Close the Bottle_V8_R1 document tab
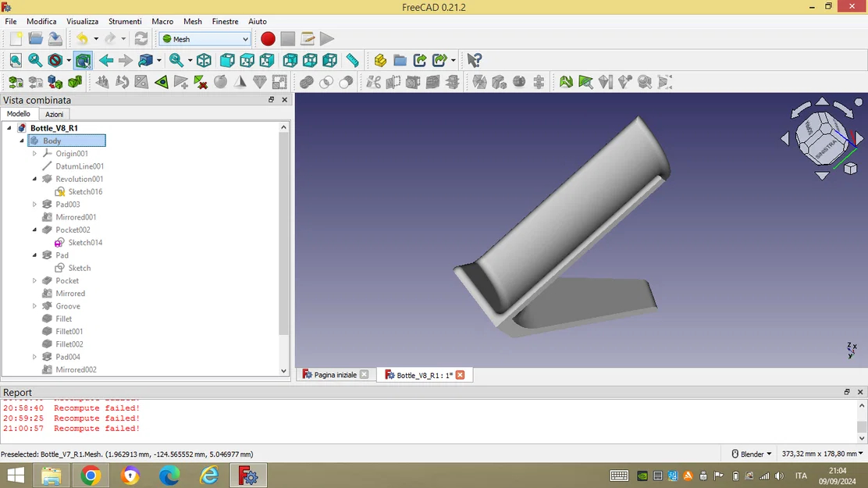Image resolution: width=868 pixels, height=488 pixels. pyautogui.click(x=460, y=375)
